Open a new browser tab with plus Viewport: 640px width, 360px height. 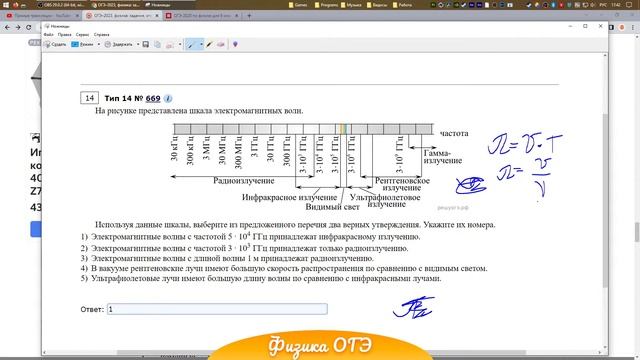pyautogui.click(x=249, y=16)
